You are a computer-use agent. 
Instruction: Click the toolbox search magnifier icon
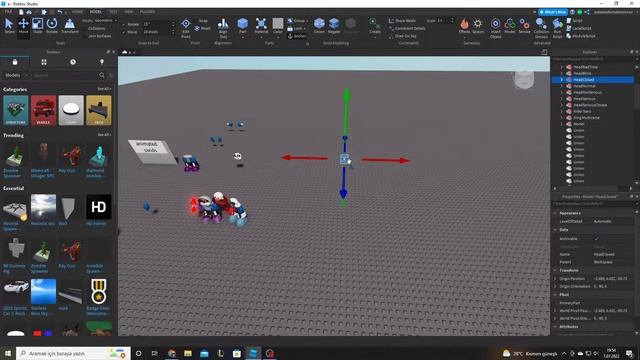tap(102, 75)
